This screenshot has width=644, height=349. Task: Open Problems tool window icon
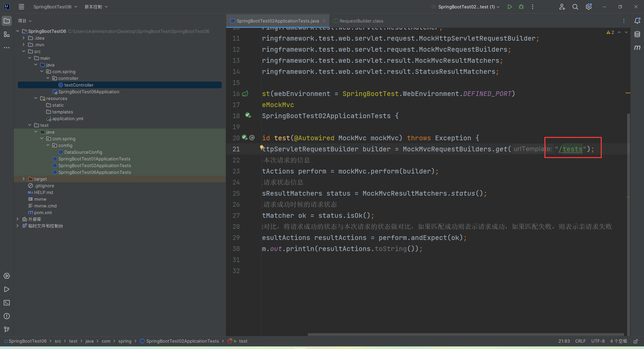point(7,316)
